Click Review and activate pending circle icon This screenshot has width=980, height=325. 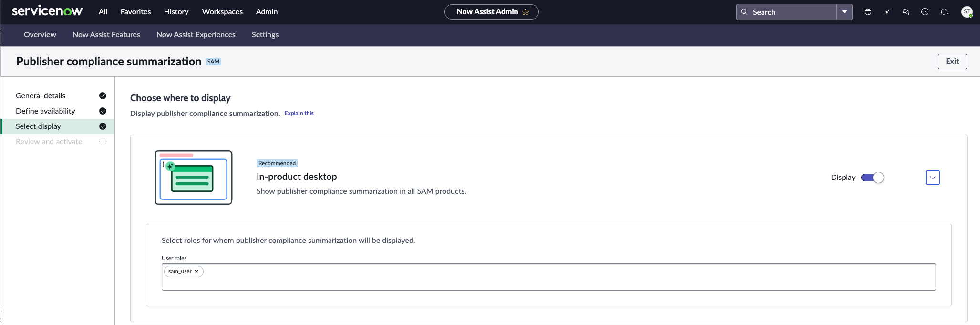(x=103, y=142)
